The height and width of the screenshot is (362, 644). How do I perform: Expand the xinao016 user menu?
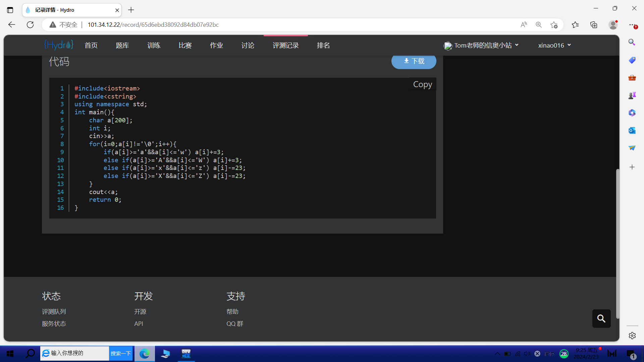[554, 45]
